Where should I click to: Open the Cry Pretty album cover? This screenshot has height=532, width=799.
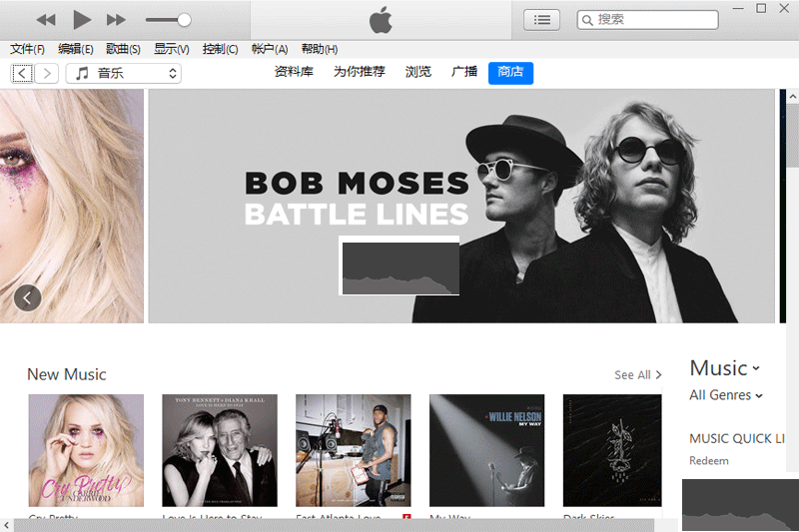pyautogui.click(x=86, y=450)
